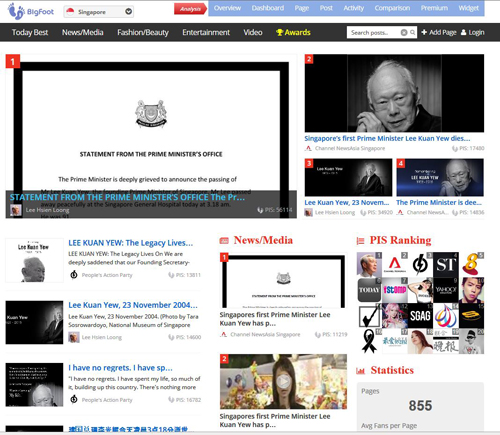Open the Awards trophy menu
Image resolution: width=500 pixels, height=435 pixels.
click(293, 32)
